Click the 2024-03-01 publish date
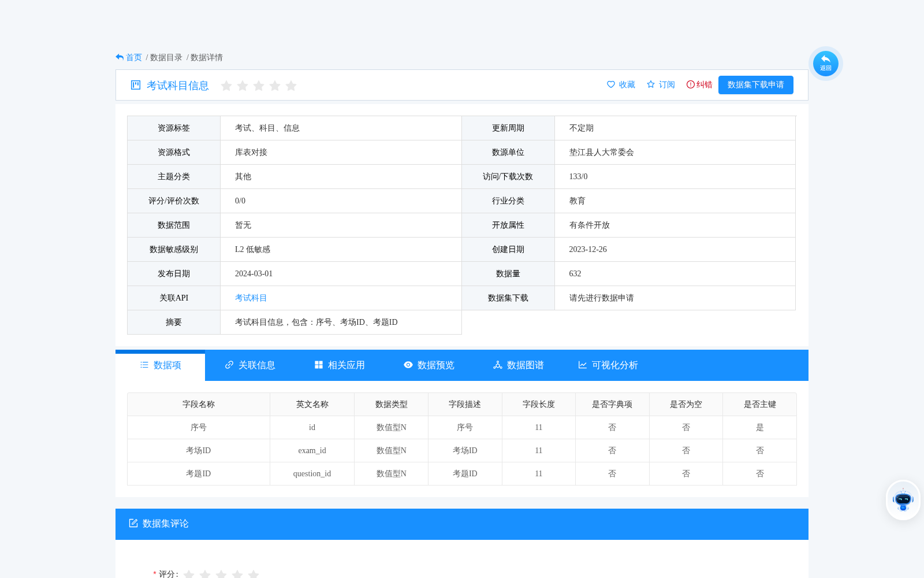This screenshot has width=924, height=578. [254, 274]
